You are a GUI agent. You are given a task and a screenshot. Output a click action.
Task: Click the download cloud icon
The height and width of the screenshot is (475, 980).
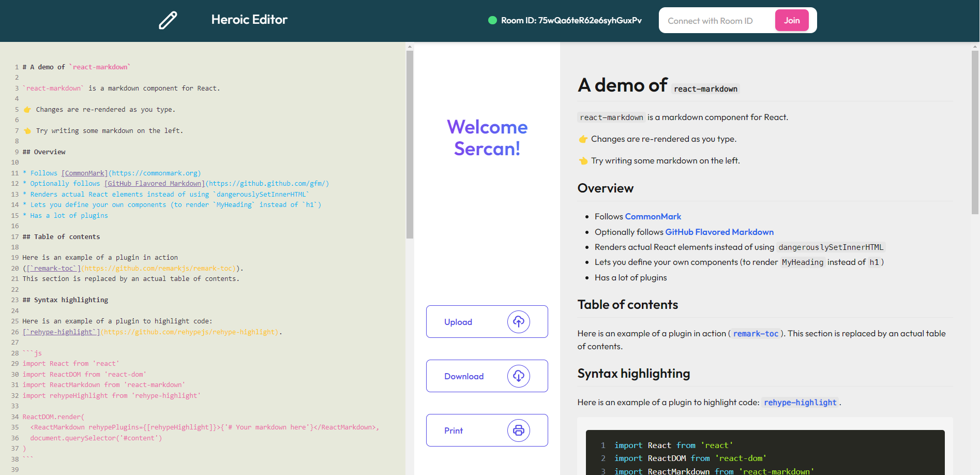(518, 376)
